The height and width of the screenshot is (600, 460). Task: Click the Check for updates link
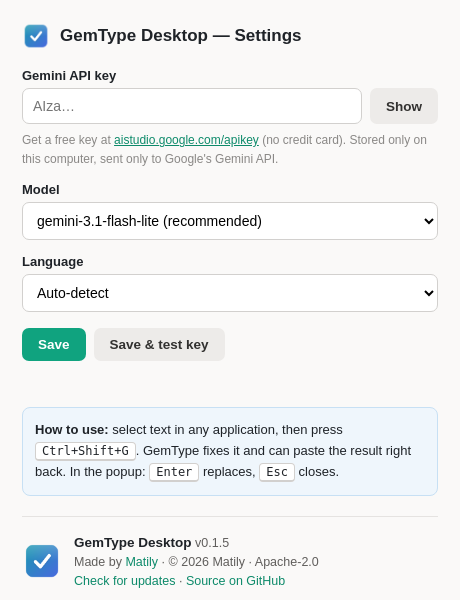point(125,581)
